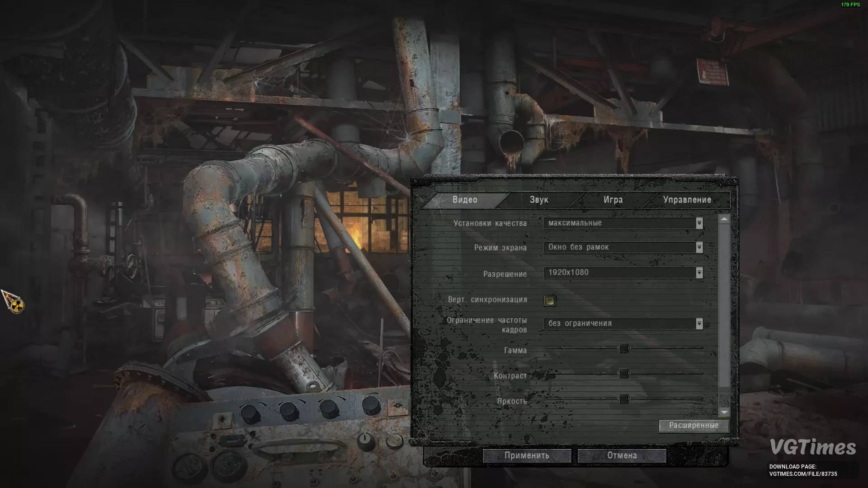Image resolution: width=868 pixels, height=488 pixels.
Task: Click the Яркость label
Action: coord(512,401)
